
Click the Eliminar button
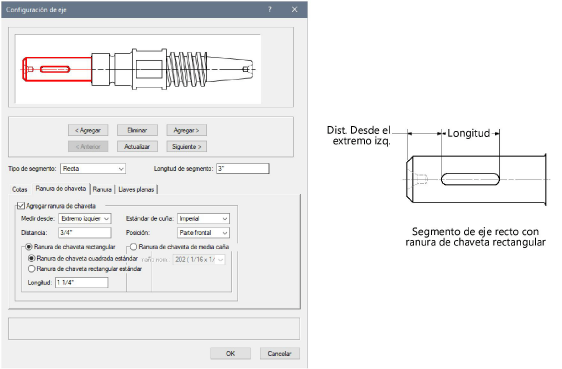click(137, 130)
